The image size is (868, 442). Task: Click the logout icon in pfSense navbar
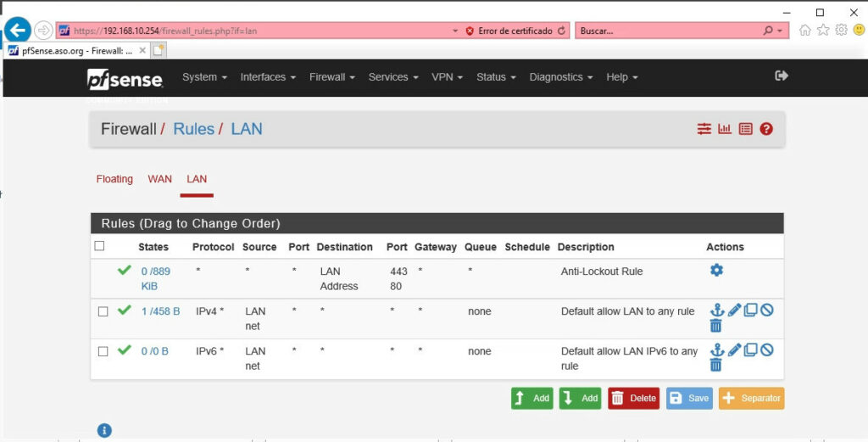click(782, 76)
